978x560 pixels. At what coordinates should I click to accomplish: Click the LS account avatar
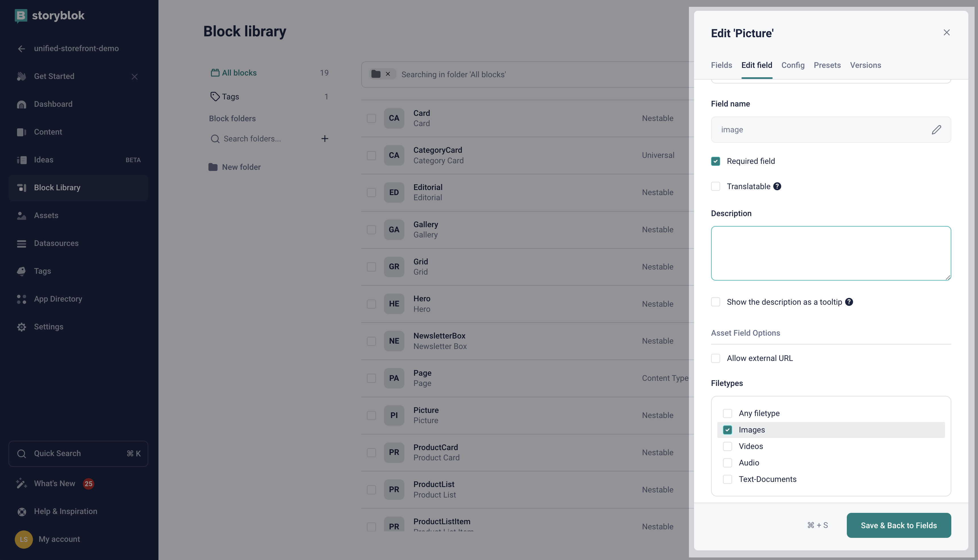point(24,539)
